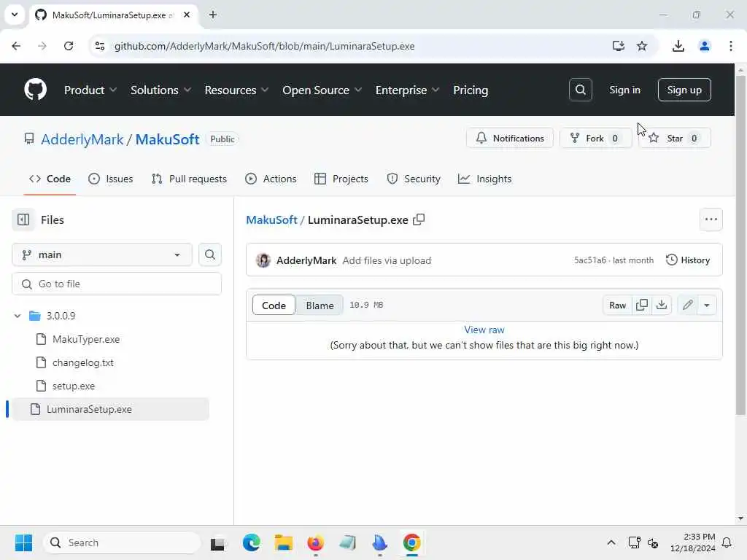Viewport: 747px width, 560px height.
Task: Download raw file icon button
Action: tap(661, 306)
